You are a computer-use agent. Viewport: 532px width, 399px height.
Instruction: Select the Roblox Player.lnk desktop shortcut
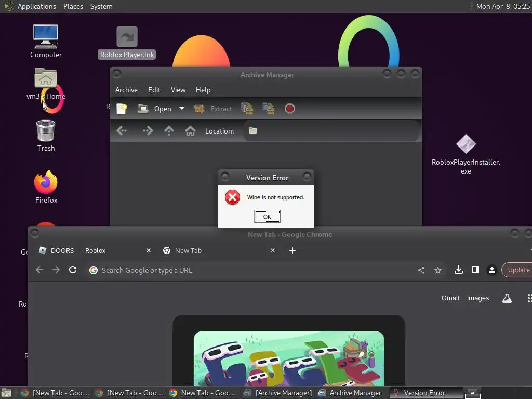pos(127,42)
